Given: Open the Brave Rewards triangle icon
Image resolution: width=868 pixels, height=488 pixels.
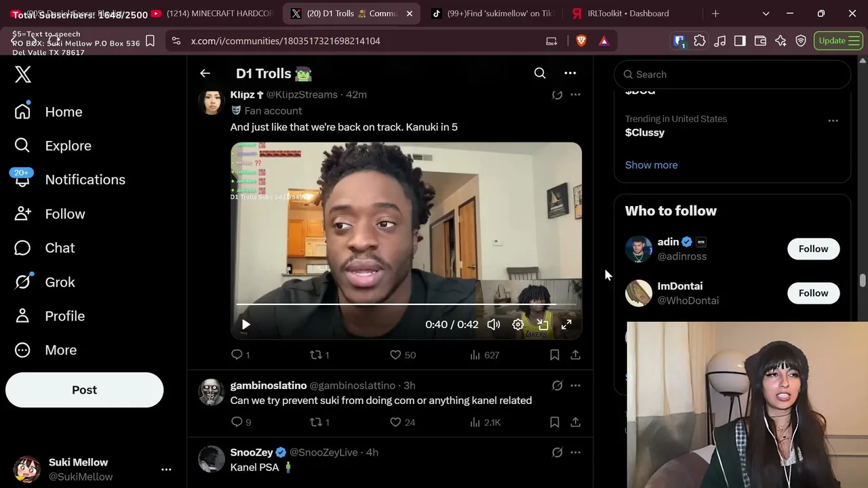Looking at the screenshot, I should pos(604,41).
